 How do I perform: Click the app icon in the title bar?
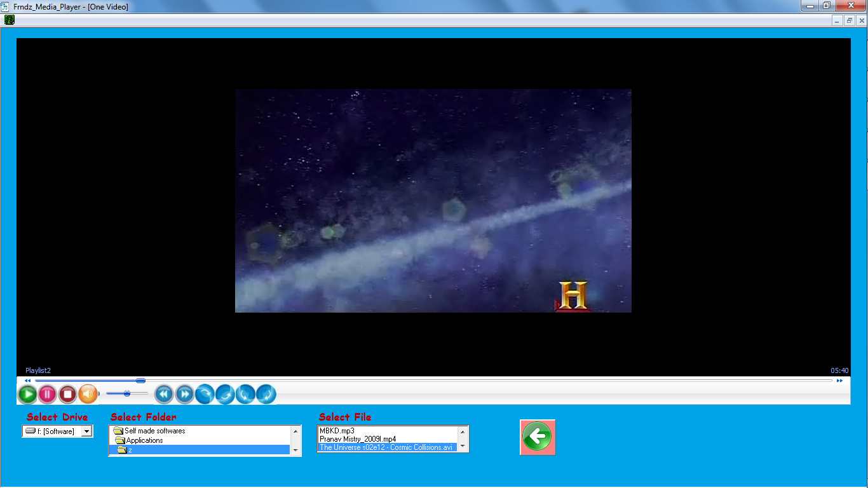(x=5, y=6)
